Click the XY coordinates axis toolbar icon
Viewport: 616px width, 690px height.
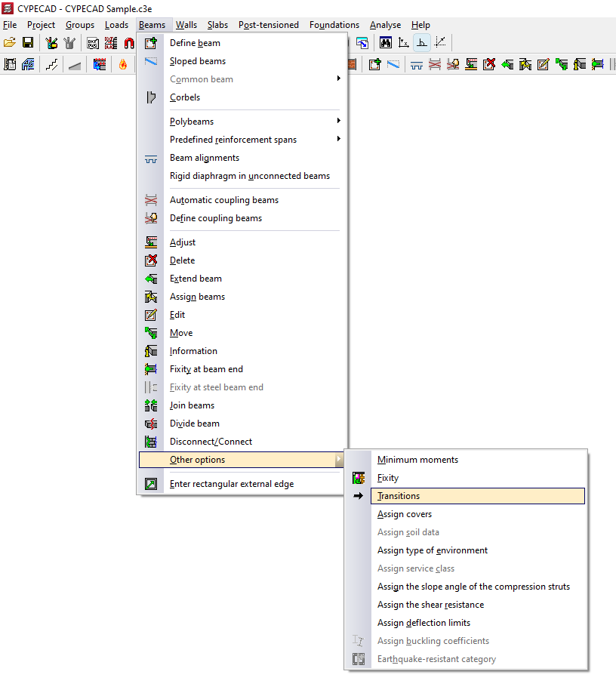point(403,43)
